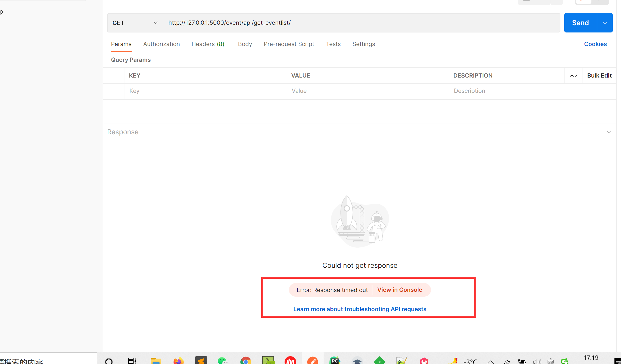Viewport: 621px width, 364px height.
Task: Open the params column options ellipsis
Action: point(573,75)
